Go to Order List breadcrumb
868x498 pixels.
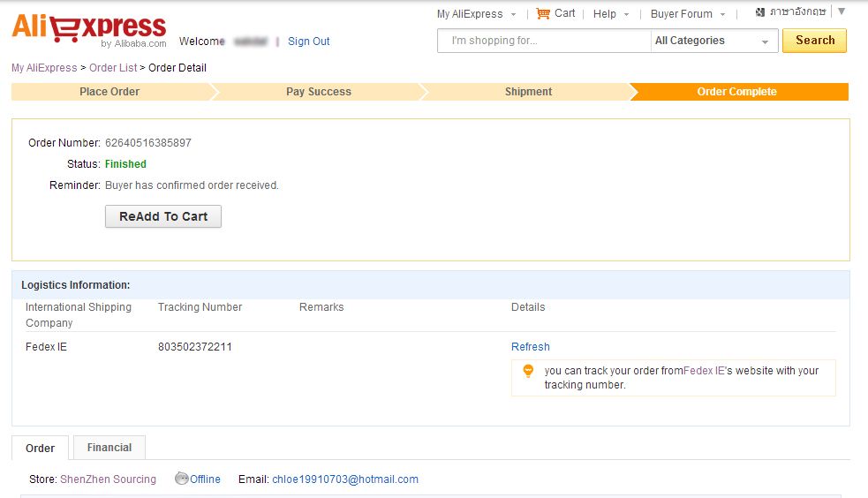coord(113,67)
